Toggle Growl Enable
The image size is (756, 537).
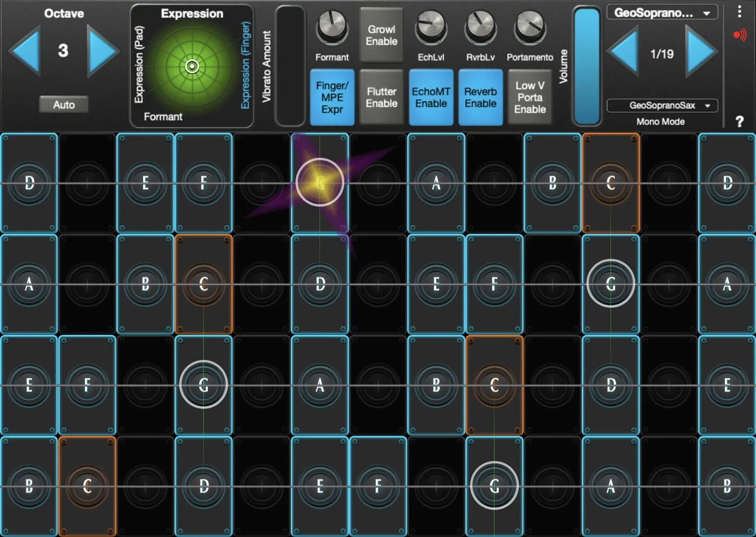click(x=382, y=35)
